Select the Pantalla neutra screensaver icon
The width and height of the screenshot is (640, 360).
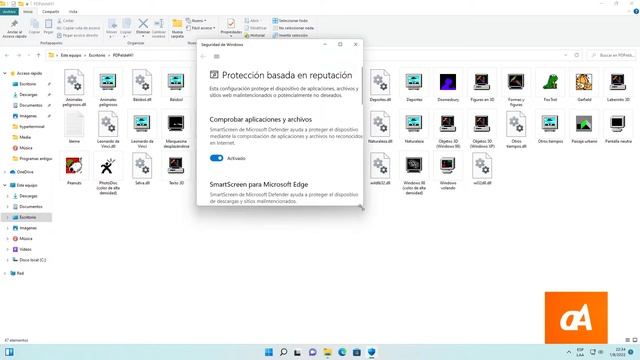click(x=618, y=123)
